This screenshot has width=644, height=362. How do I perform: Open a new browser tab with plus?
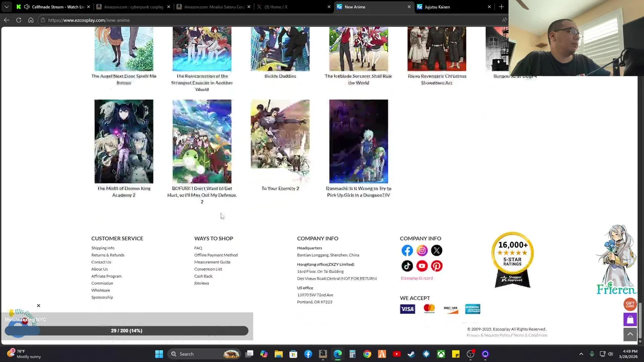click(501, 7)
